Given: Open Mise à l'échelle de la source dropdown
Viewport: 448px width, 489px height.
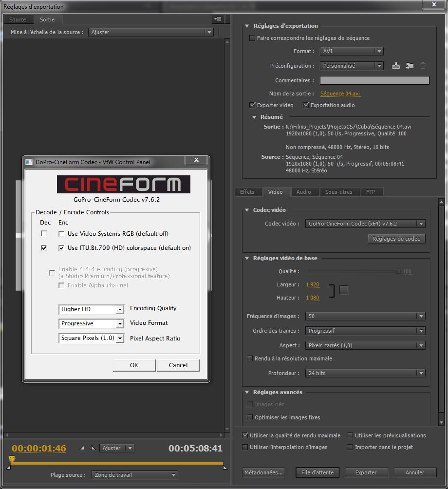Looking at the screenshot, I should click(151, 32).
